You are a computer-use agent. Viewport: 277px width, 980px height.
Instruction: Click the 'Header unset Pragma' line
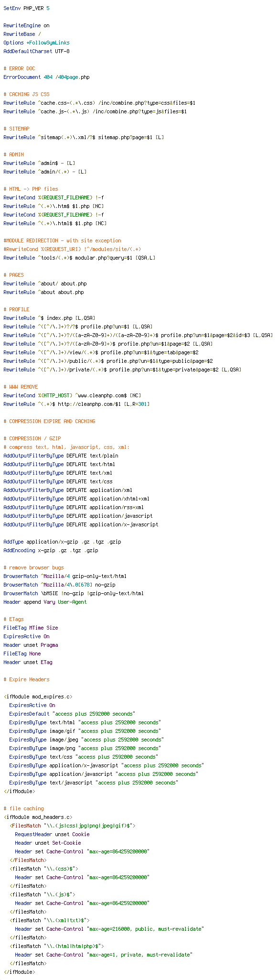point(31,645)
